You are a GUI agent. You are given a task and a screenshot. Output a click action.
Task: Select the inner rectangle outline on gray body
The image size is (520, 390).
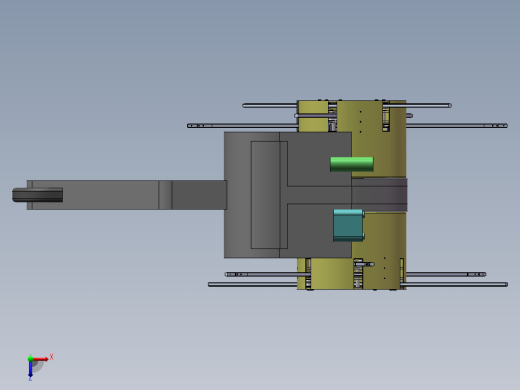click(x=269, y=195)
